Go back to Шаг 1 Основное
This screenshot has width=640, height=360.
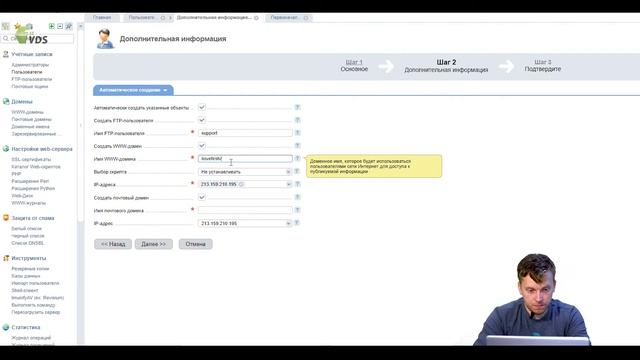(x=354, y=65)
